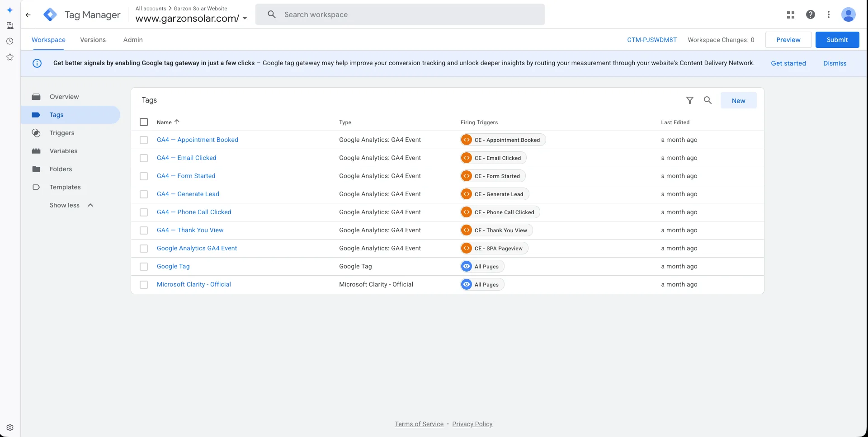Open the Privacy Policy link
The width and height of the screenshot is (868, 437).
472,424
